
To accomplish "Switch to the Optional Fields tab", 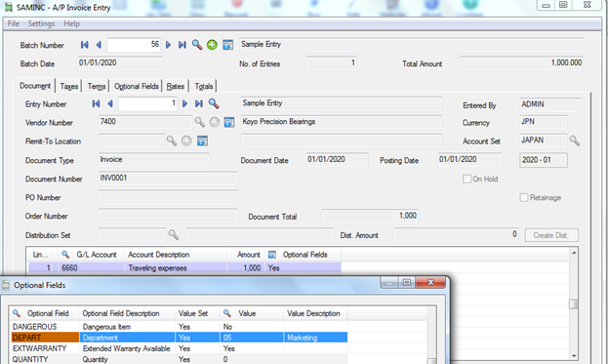I will tap(137, 86).
